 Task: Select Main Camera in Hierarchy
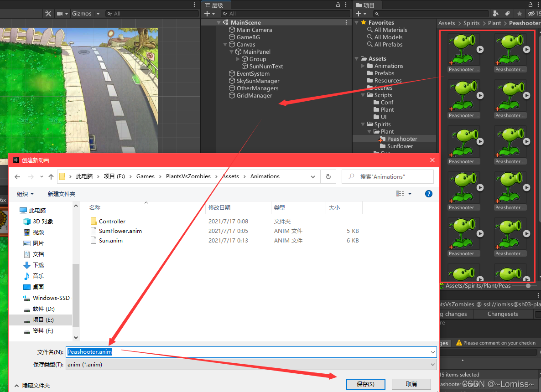[x=254, y=30]
